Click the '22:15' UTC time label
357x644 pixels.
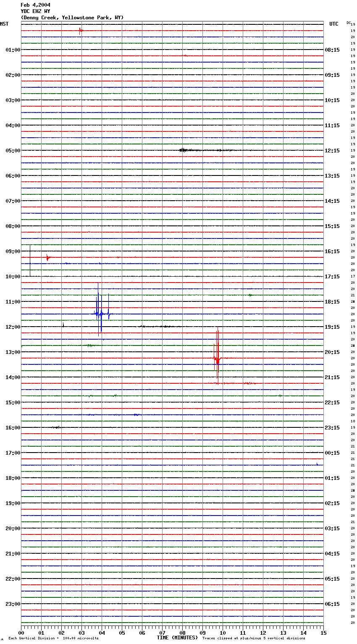pos(332,403)
